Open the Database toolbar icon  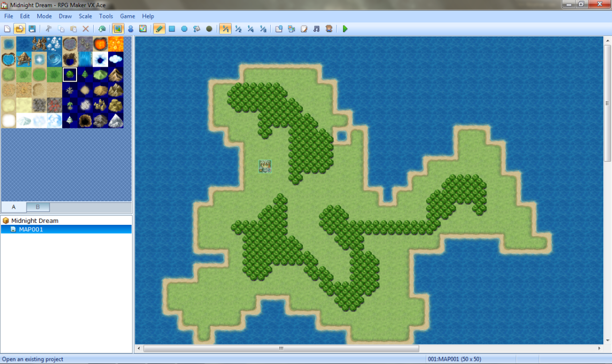278,29
